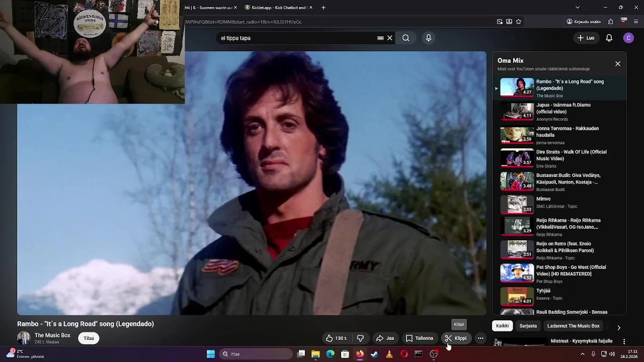Open the on-screen keyboard icon in search box

pos(380,38)
